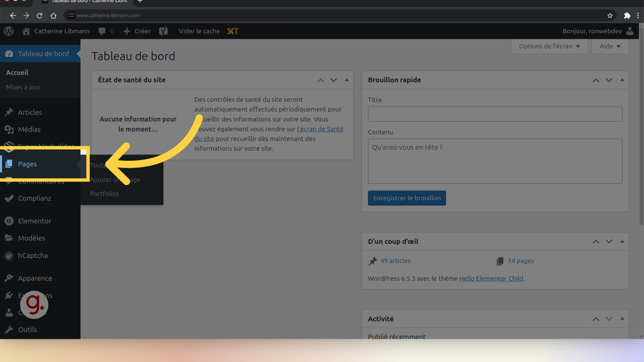Open browser three-dot menu
The height and width of the screenshot is (362, 644).
(638, 15)
